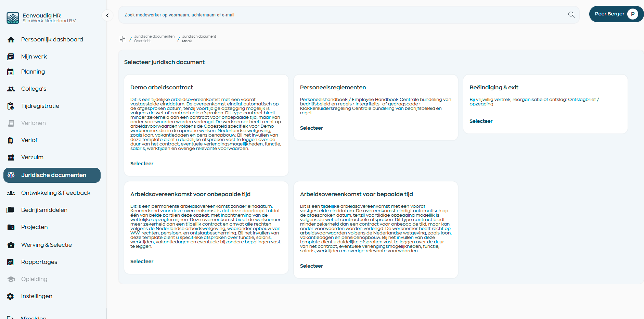Click the magnifying glass search icon
The width and height of the screenshot is (644, 319).
(x=571, y=15)
